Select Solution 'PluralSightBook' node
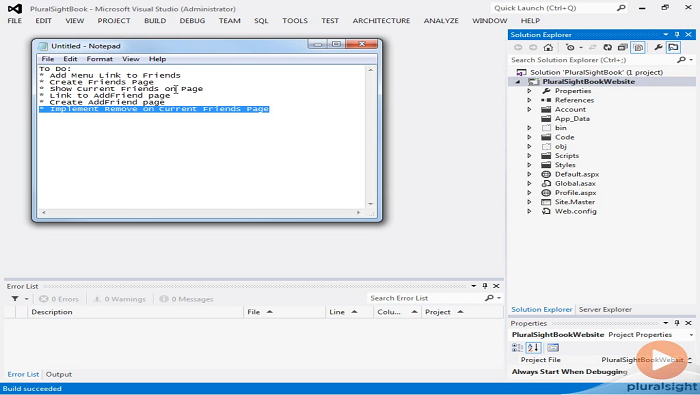Viewport: 700px width, 395px height. (x=596, y=72)
